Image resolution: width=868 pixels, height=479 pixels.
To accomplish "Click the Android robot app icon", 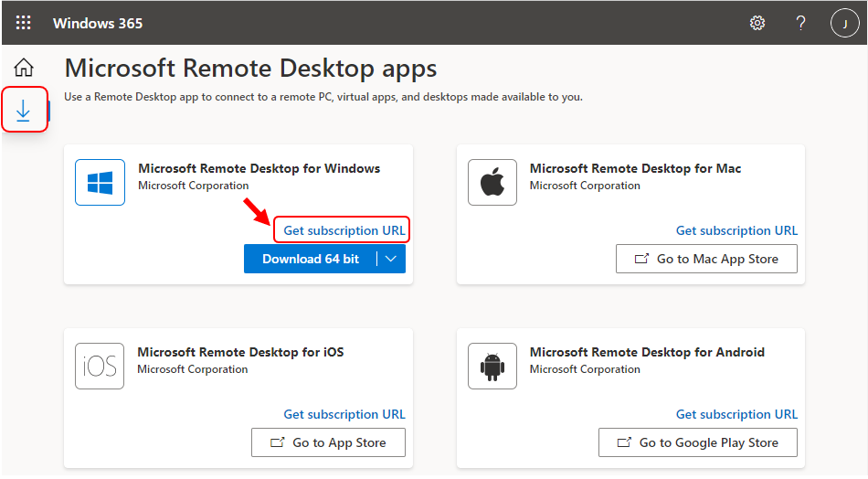I will pos(492,366).
